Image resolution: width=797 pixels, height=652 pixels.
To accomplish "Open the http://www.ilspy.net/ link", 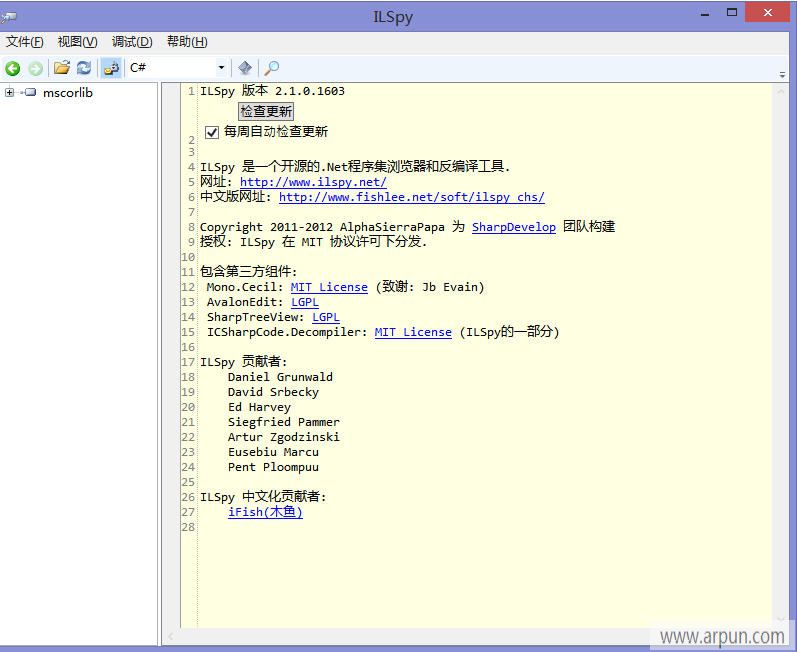I will (x=313, y=182).
